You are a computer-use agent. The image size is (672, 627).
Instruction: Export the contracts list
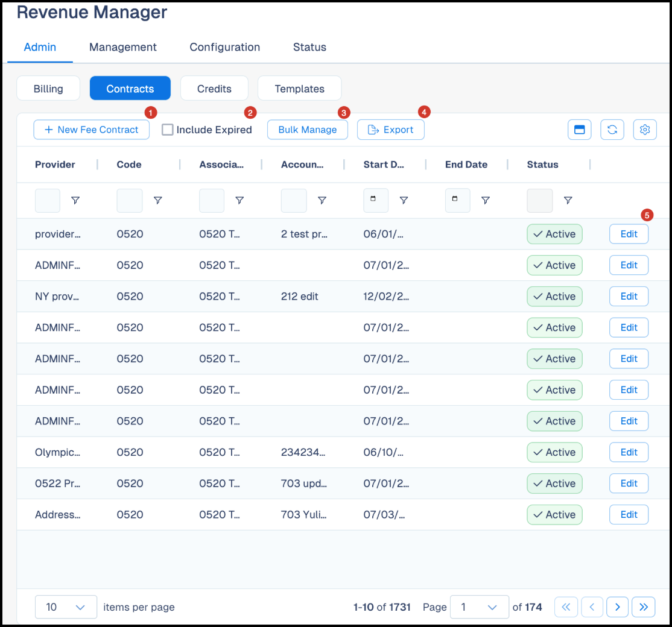pyautogui.click(x=391, y=130)
